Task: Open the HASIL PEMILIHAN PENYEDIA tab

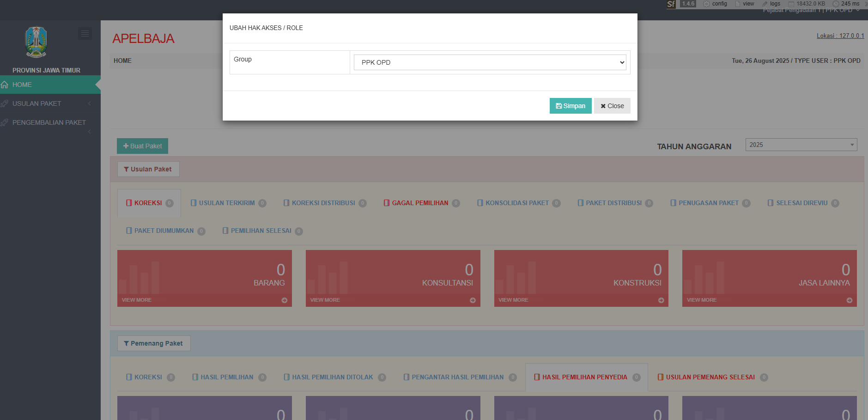Action: [584, 377]
